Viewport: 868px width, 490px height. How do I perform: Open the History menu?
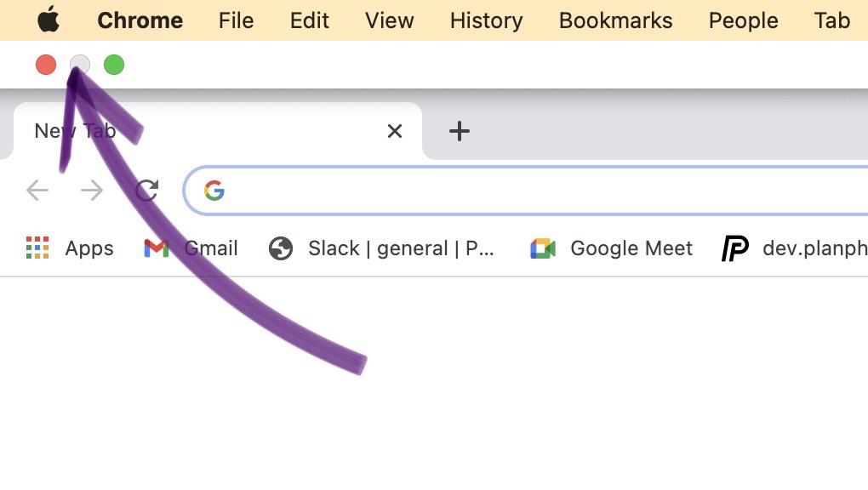[485, 20]
